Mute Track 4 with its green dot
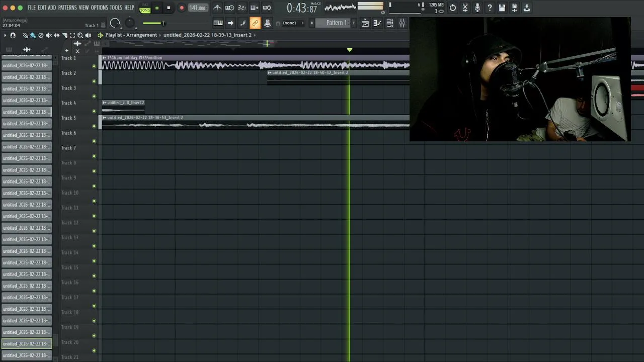 (94, 111)
